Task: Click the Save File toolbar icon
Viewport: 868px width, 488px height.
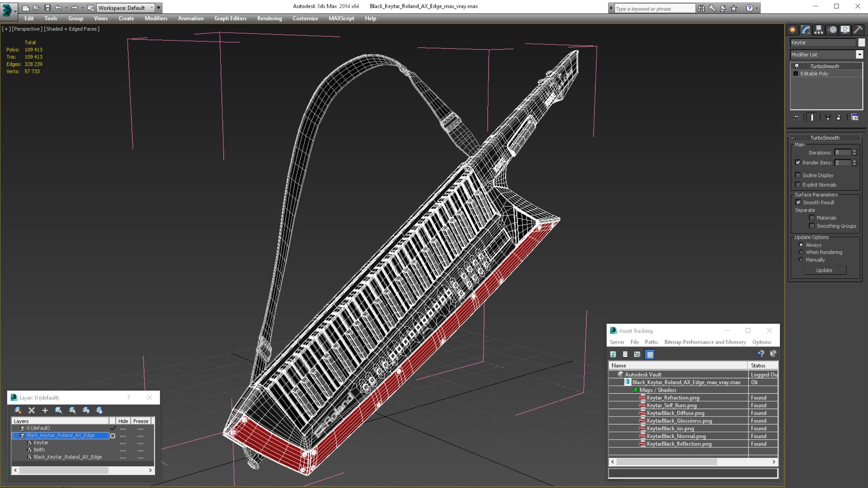Action: (x=47, y=8)
